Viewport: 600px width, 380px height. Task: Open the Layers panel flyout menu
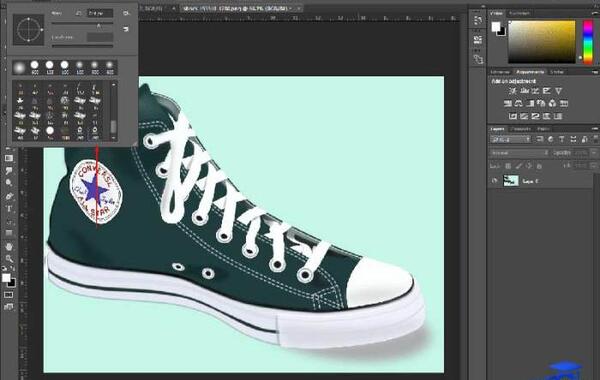pos(595,129)
